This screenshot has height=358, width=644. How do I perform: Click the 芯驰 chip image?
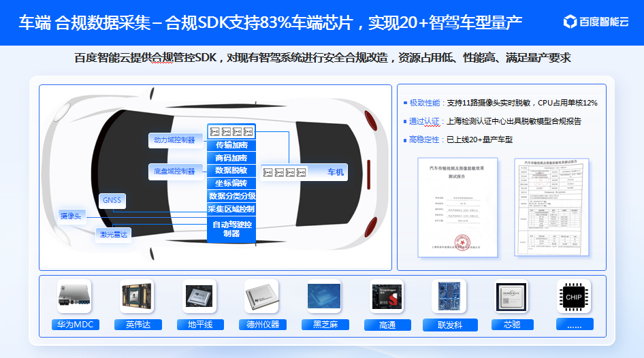[511, 296]
